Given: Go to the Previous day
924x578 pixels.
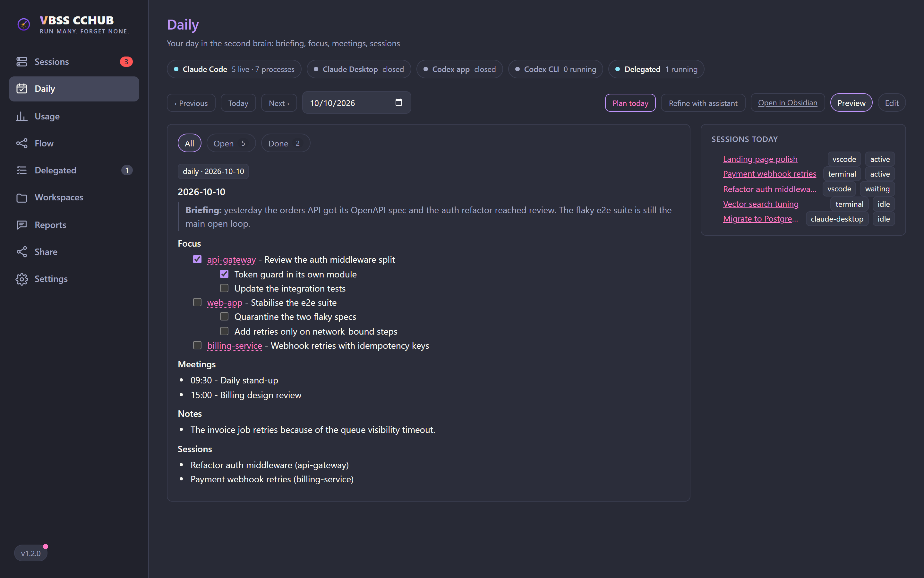Looking at the screenshot, I should [191, 103].
